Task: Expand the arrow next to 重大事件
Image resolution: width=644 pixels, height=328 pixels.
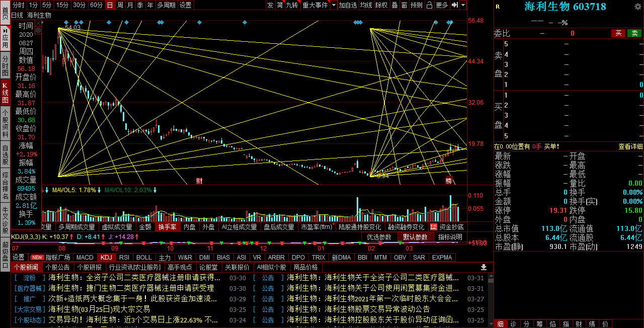Action: click(x=334, y=5)
